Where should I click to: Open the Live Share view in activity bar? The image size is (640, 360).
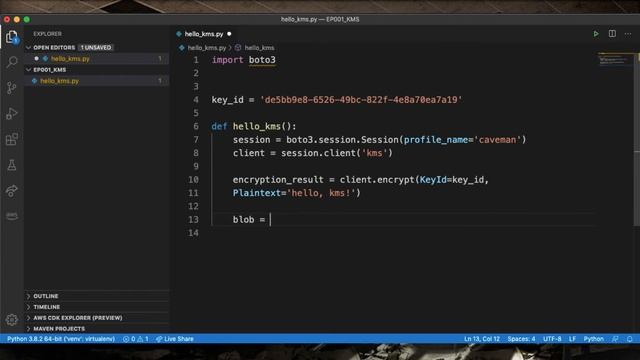coord(12,191)
